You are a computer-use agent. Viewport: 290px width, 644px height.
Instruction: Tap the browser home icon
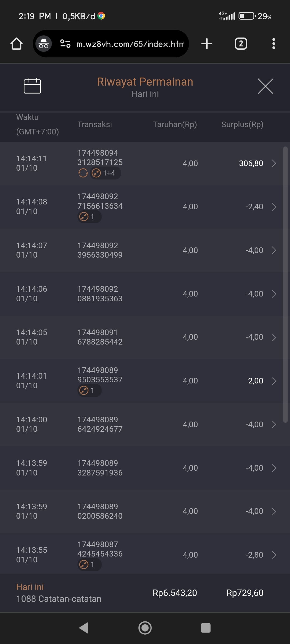click(16, 44)
